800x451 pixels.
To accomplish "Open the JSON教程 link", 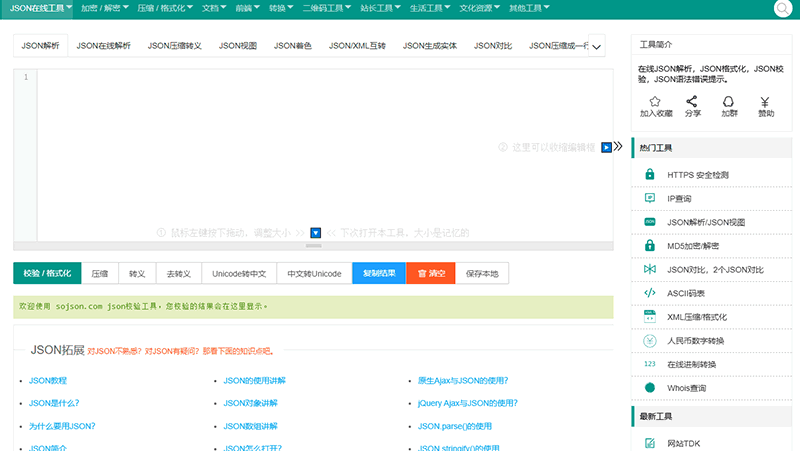I will [48, 381].
